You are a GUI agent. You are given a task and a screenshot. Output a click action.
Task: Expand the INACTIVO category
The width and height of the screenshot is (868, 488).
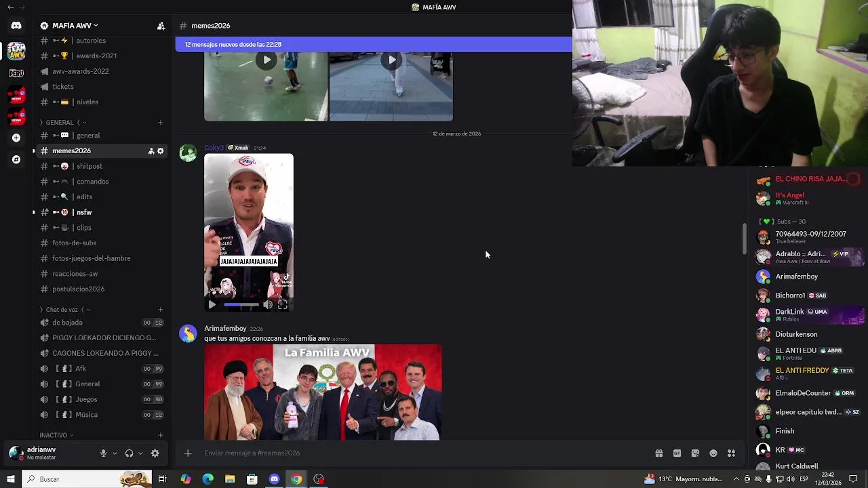click(x=56, y=435)
